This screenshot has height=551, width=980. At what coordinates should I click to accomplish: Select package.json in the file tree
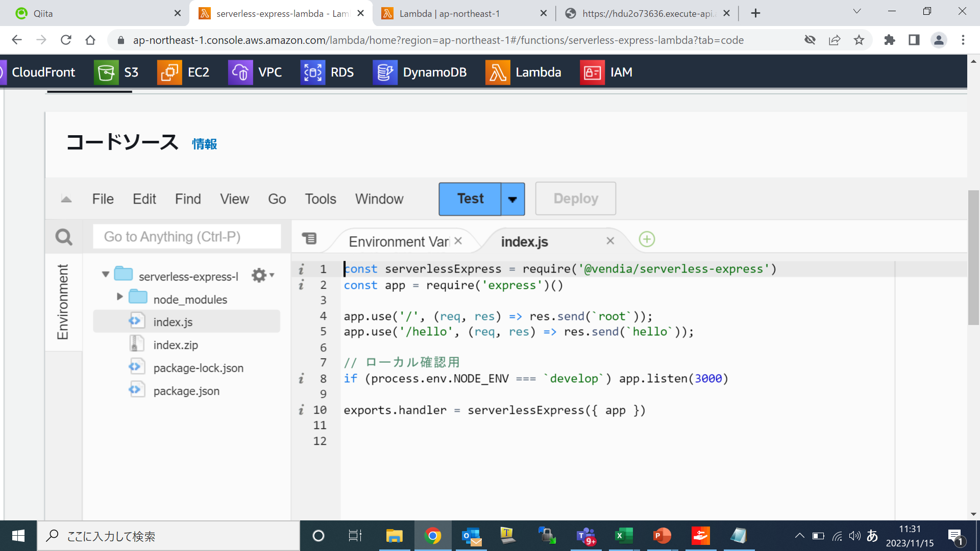tap(186, 391)
